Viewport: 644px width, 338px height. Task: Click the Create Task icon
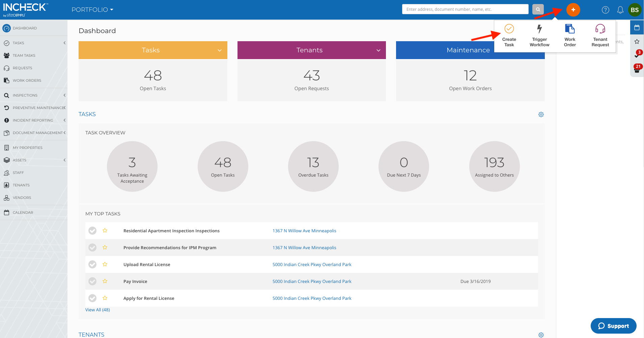point(509,29)
